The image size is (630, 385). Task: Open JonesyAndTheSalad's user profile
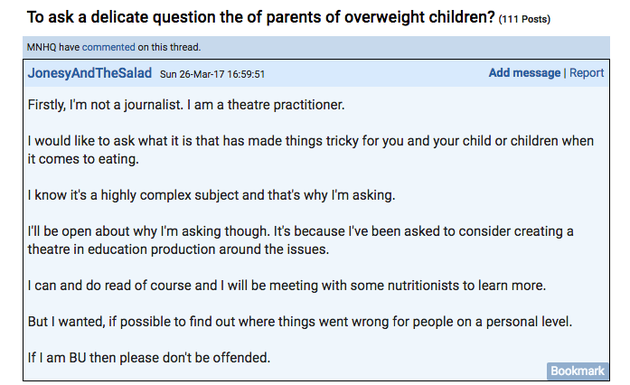pos(90,73)
